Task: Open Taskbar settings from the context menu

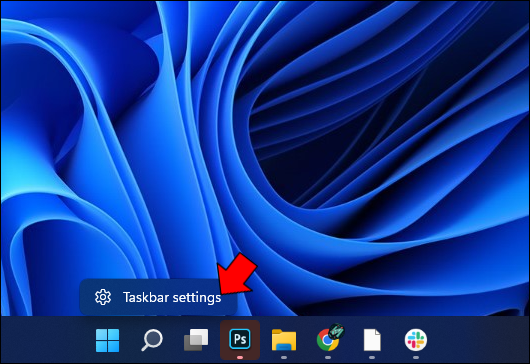Action: click(x=158, y=297)
